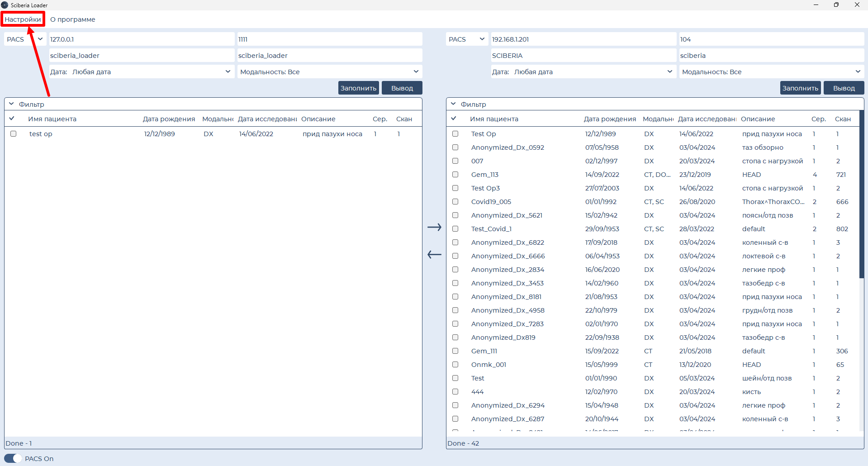Open the right modality dropdown

click(x=772, y=71)
